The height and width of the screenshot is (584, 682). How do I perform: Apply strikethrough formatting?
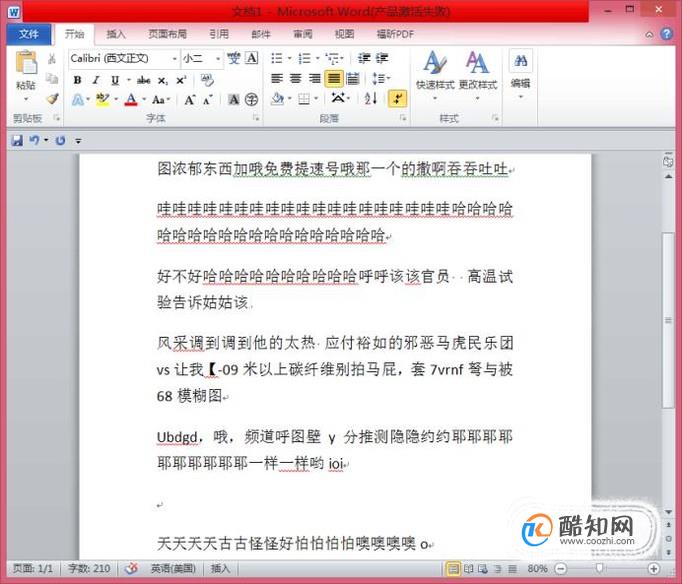[144, 80]
